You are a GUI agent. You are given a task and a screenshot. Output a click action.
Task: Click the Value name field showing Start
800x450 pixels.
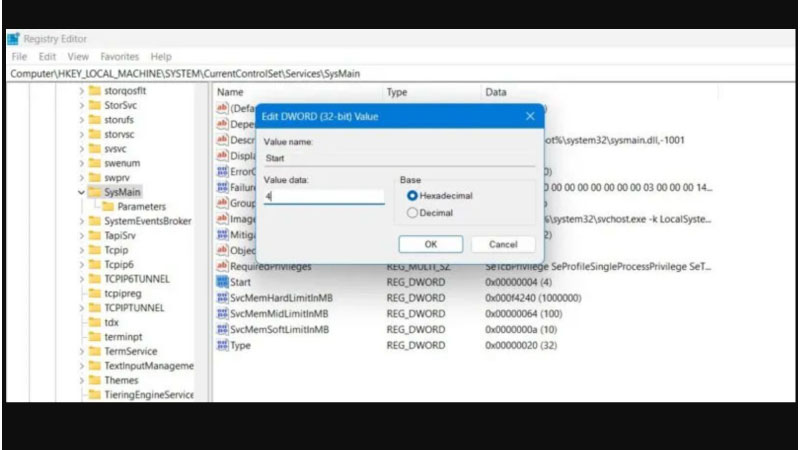click(399, 158)
